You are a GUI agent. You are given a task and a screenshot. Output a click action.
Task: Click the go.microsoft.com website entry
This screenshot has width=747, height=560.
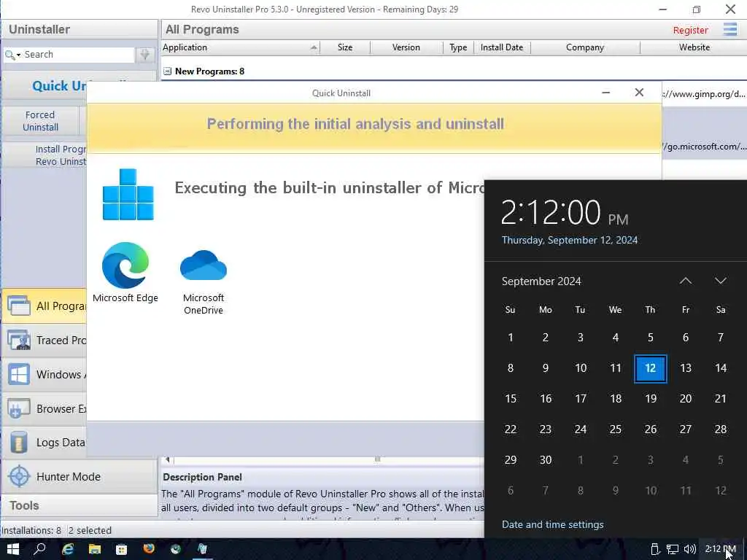[705, 146]
